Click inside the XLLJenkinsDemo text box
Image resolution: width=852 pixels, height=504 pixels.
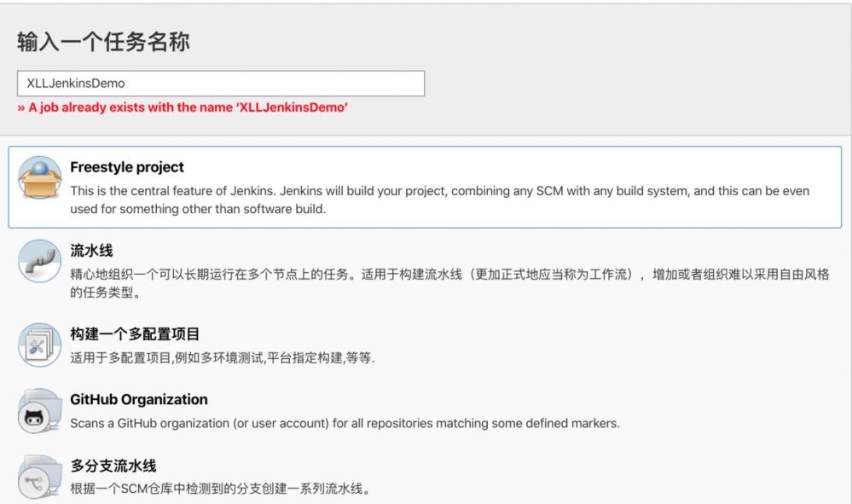click(220, 83)
